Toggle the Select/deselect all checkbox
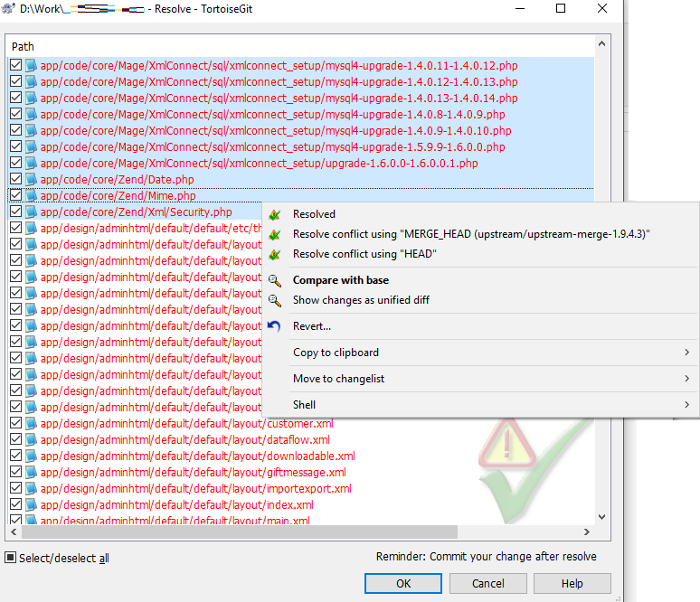Image resolution: width=700 pixels, height=602 pixels. (11, 558)
